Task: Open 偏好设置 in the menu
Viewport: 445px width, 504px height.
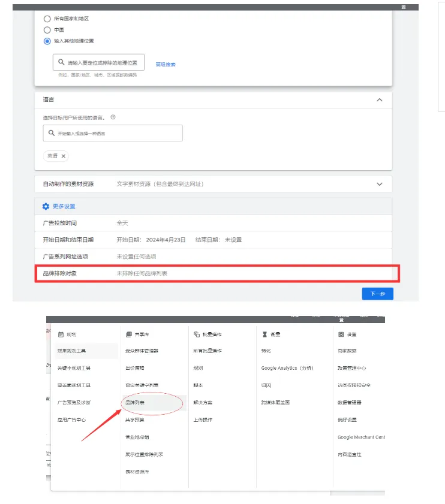Action: pos(347,420)
